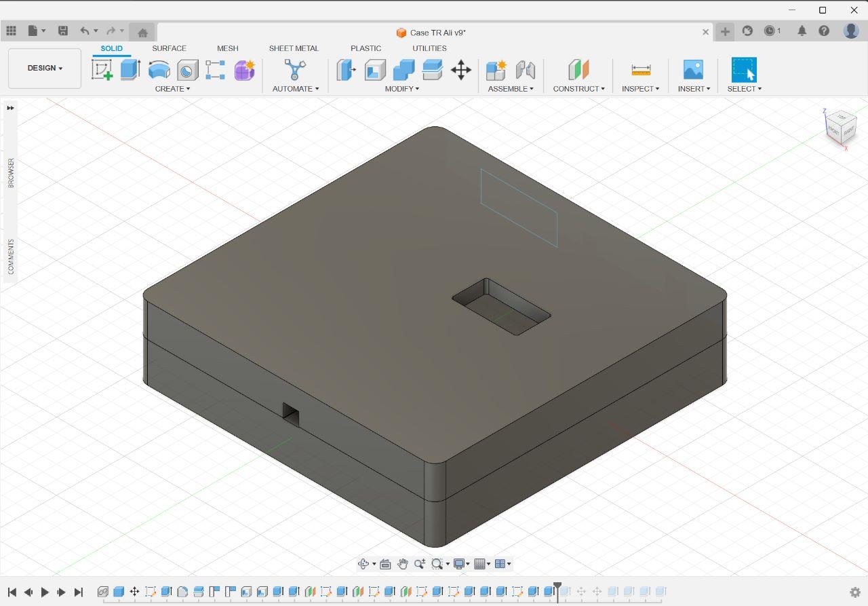
Task: Click the New Component icon
Action: [x=496, y=70]
